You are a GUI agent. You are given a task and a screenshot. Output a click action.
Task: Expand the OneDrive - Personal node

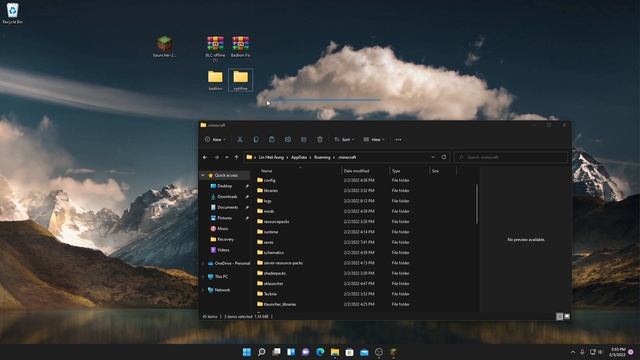coord(203,263)
